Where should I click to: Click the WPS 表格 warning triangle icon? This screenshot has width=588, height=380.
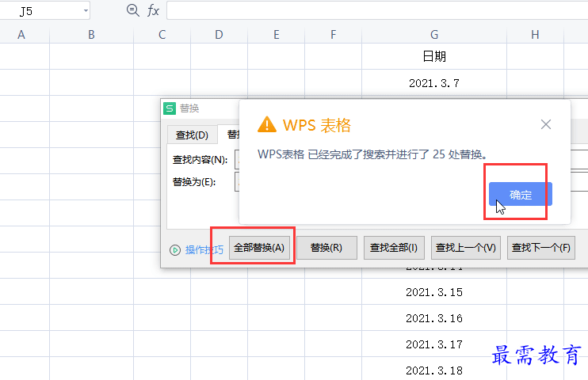tap(267, 124)
